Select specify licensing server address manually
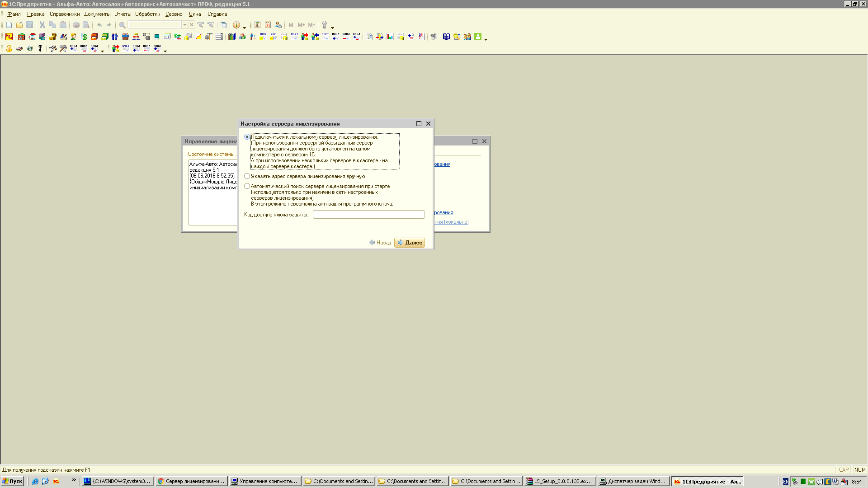868x488 pixels. click(x=247, y=176)
